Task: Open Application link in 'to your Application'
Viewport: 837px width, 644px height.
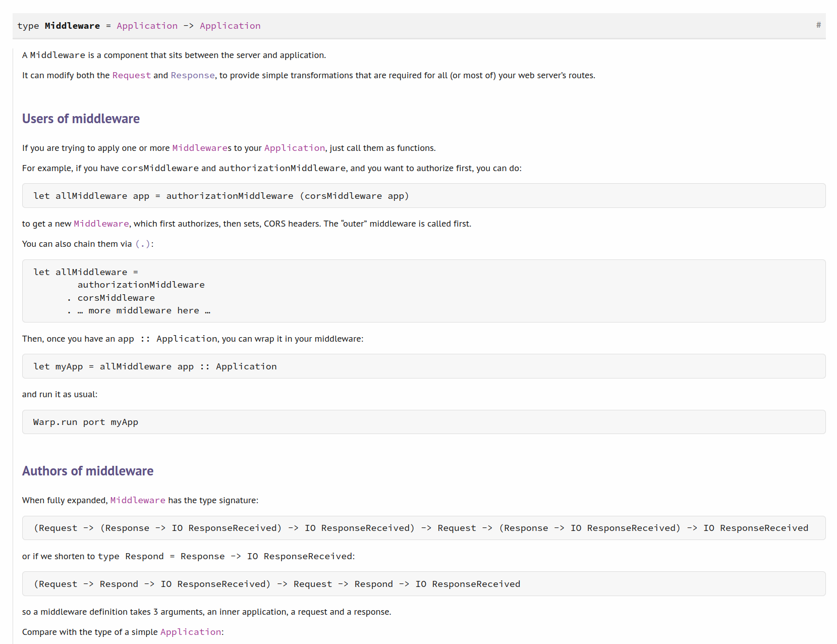Action: click(295, 148)
